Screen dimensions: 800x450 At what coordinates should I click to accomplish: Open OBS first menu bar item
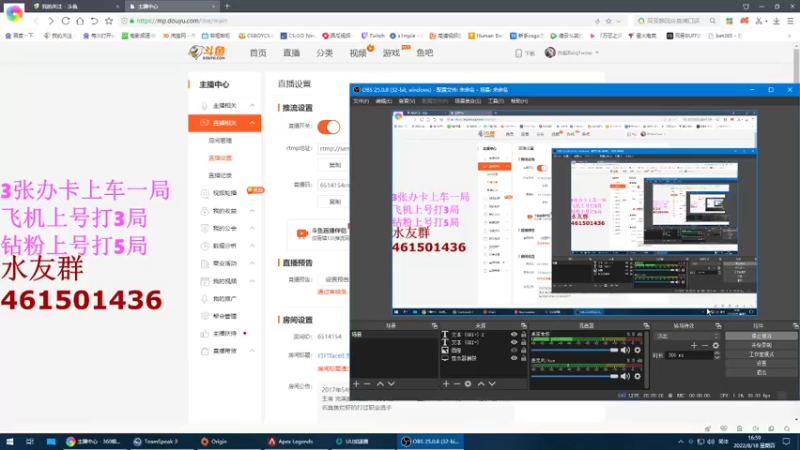[x=361, y=101]
